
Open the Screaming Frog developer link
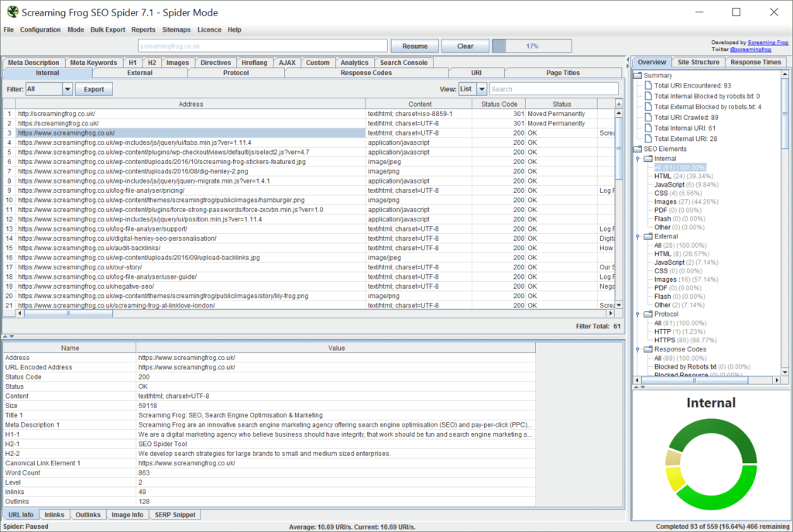[767, 43]
